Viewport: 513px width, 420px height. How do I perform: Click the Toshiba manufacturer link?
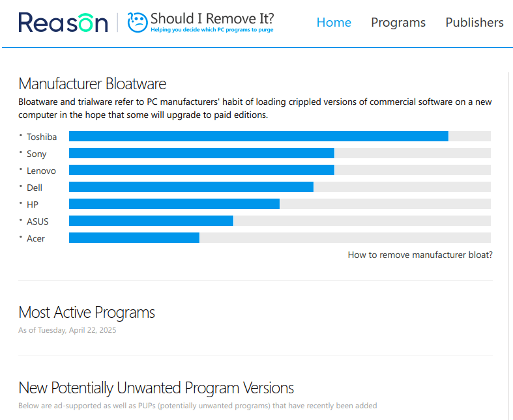[42, 137]
